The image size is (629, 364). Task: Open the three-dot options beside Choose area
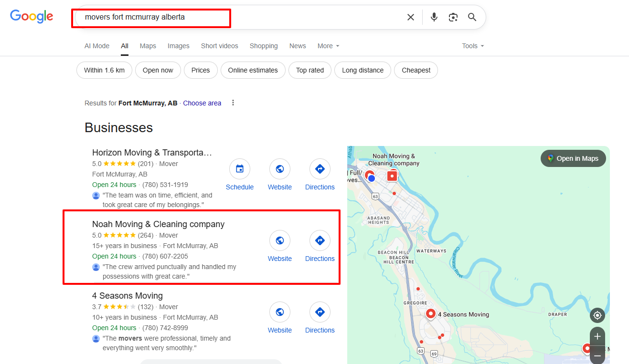point(233,103)
